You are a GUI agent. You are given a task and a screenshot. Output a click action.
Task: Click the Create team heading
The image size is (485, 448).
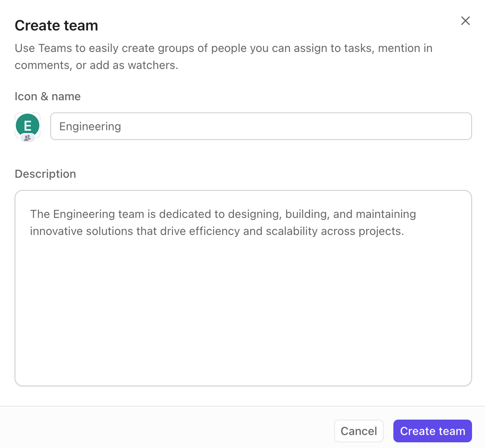(56, 25)
